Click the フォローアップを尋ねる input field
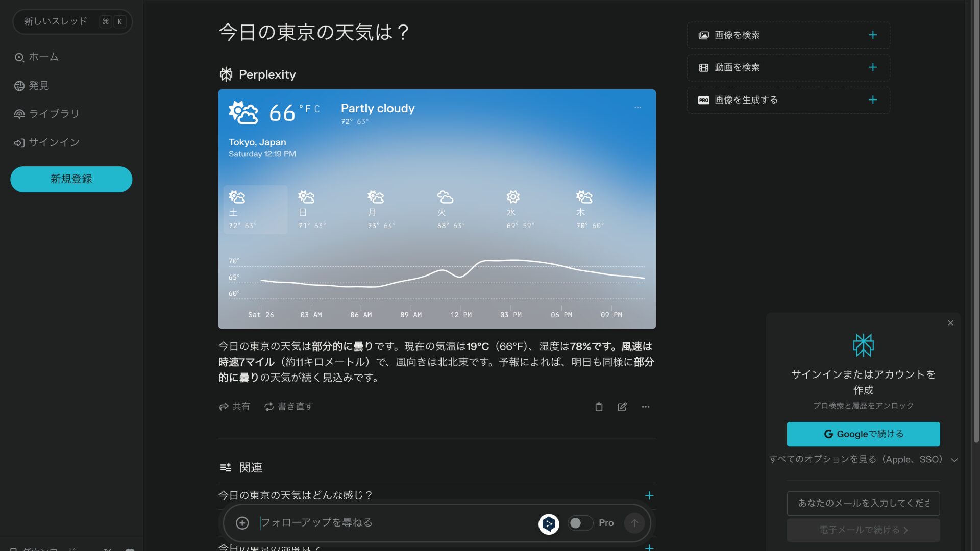 (x=357, y=523)
